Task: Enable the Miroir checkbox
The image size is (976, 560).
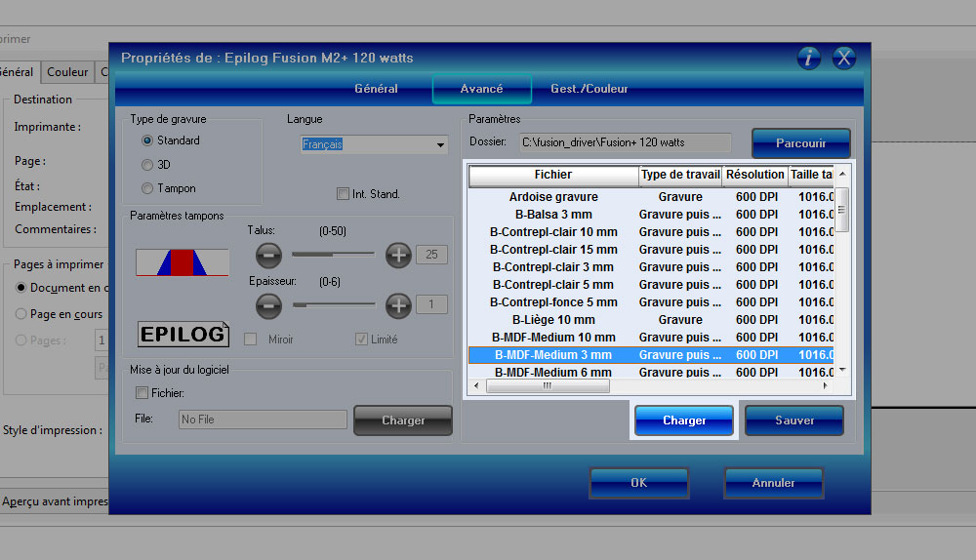Action: [x=250, y=340]
